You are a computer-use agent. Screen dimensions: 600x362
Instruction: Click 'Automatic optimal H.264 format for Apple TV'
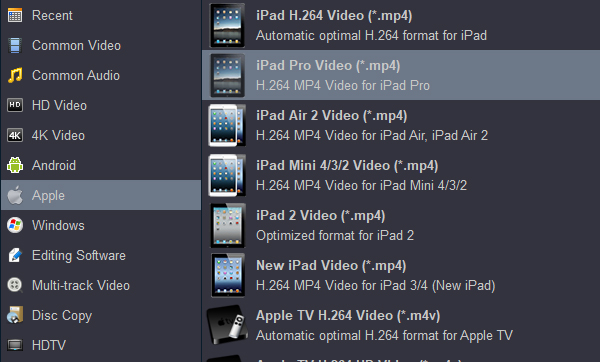[384, 336]
